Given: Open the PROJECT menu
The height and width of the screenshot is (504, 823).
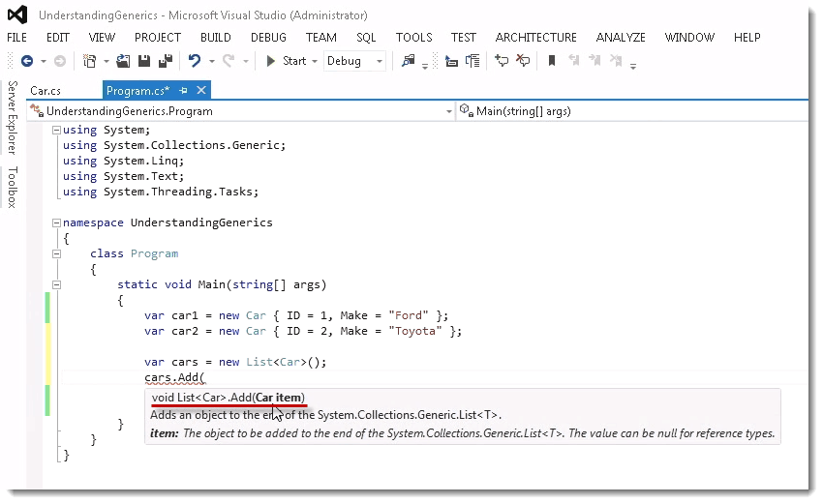Looking at the screenshot, I should point(158,37).
